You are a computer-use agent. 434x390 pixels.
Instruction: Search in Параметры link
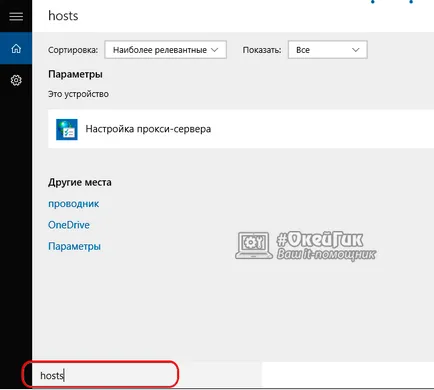coord(74,246)
